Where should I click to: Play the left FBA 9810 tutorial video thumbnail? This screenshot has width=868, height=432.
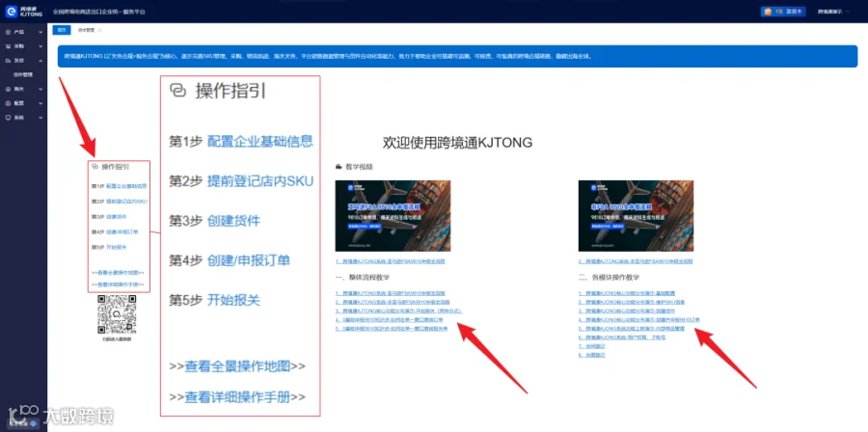[x=393, y=216]
